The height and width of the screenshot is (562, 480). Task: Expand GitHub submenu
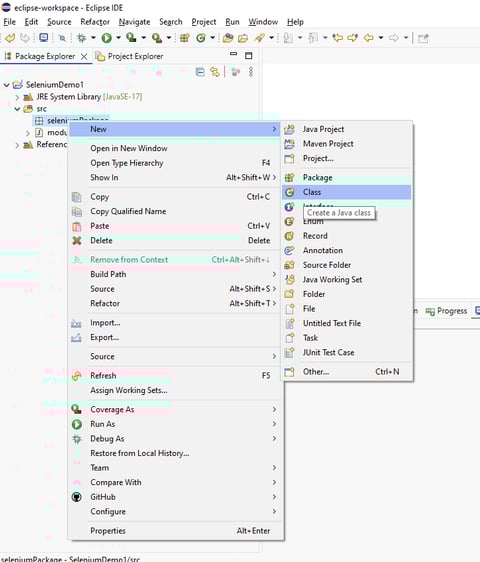(175, 497)
